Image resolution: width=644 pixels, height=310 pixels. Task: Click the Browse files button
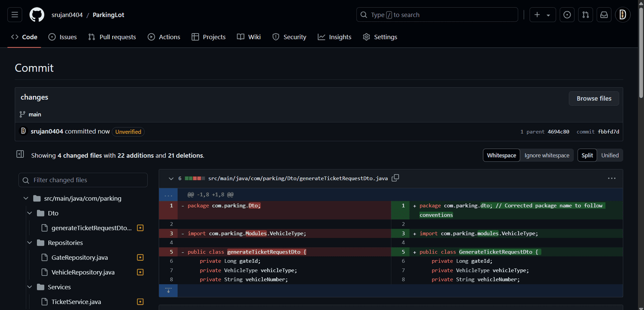[x=594, y=99]
